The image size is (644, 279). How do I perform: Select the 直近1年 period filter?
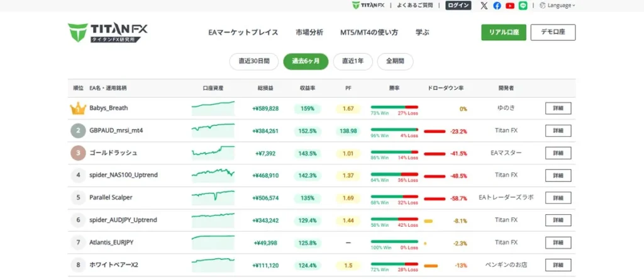click(x=353, y=61)
